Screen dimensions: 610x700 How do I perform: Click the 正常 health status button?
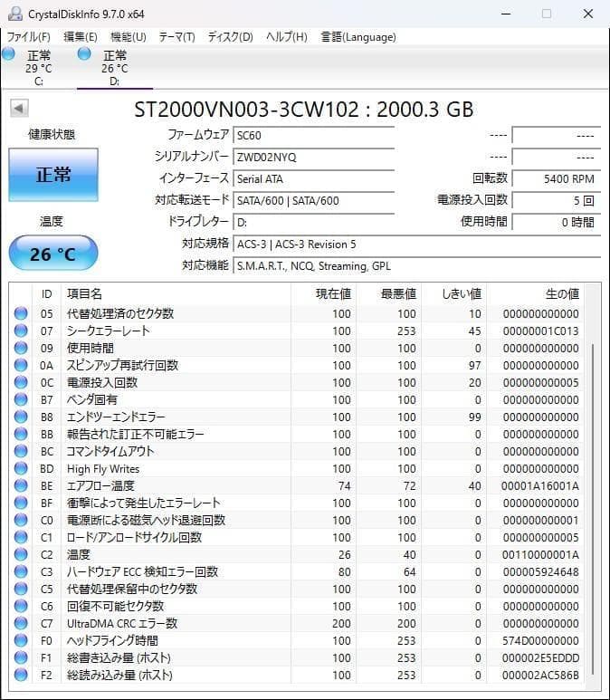53,175
